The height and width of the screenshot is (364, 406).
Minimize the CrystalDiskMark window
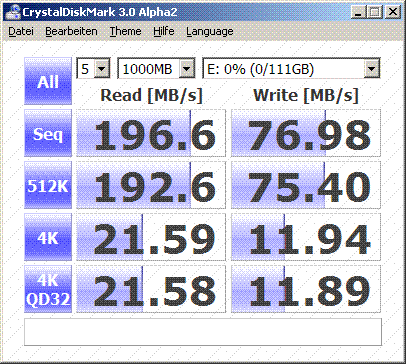tap(358, 12)
